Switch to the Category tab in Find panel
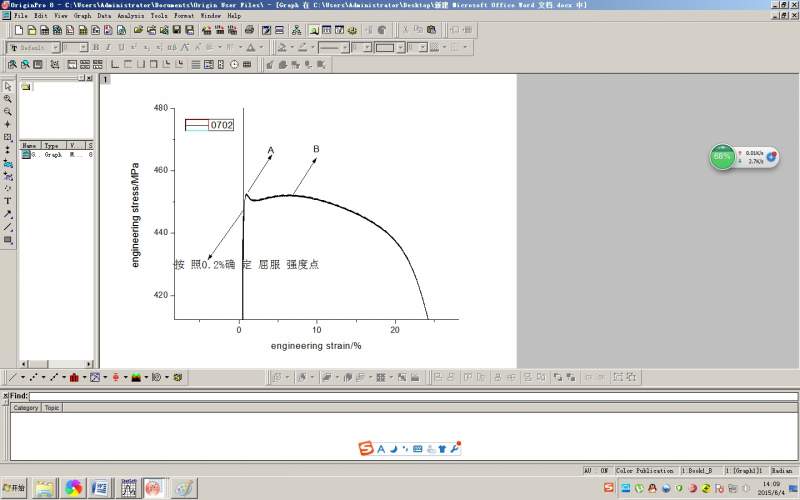Viewport: 800px width, 500px height. point(26,408)
